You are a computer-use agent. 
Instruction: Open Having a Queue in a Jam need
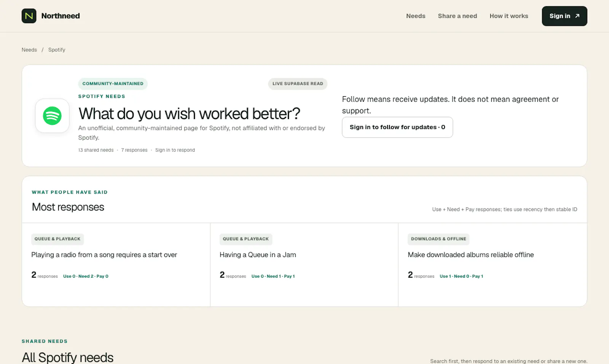point(258,255)
